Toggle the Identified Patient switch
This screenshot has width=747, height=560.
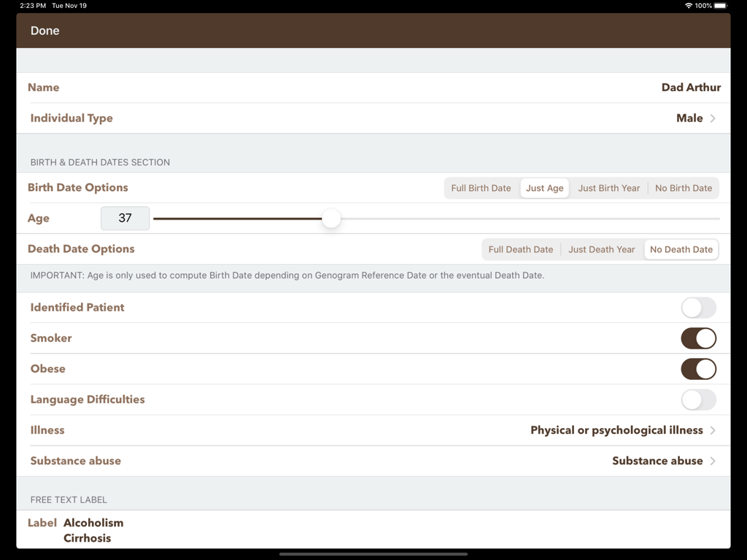tap(698, 308)
